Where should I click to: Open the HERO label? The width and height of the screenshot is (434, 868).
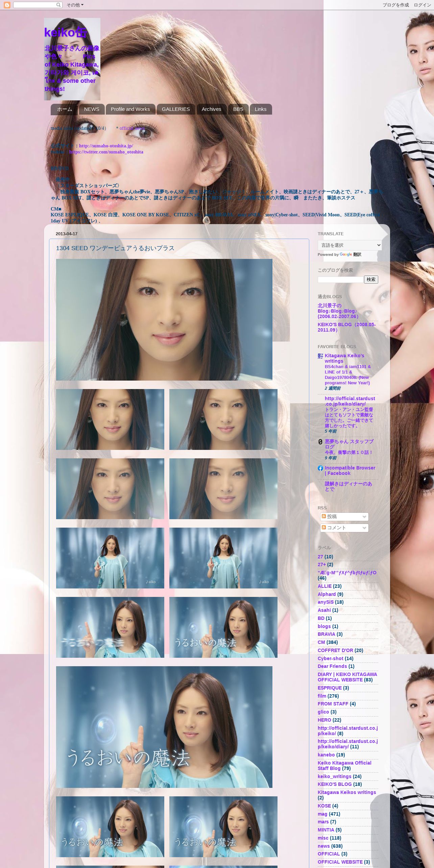pyautogui.click(x=324, y=720)
